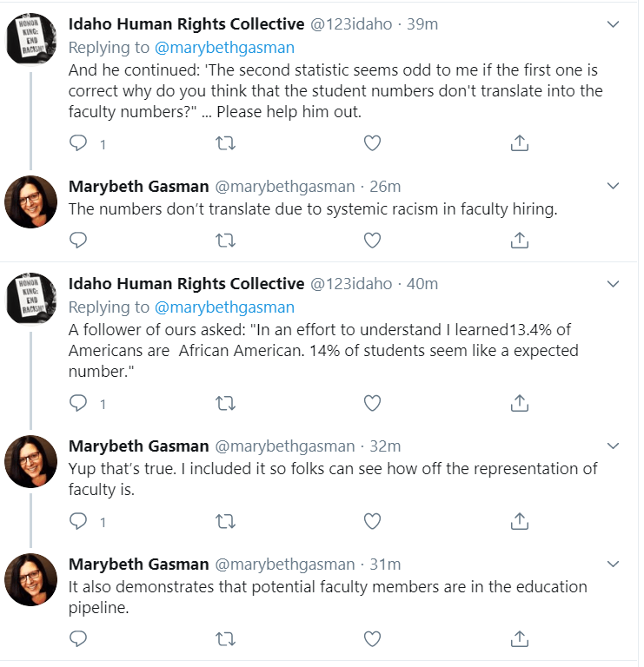Screen dimensions: 644x667
Task: Reply to the 40m 'A follower of ours asked' tweet
Action: (x=79, y=403)
